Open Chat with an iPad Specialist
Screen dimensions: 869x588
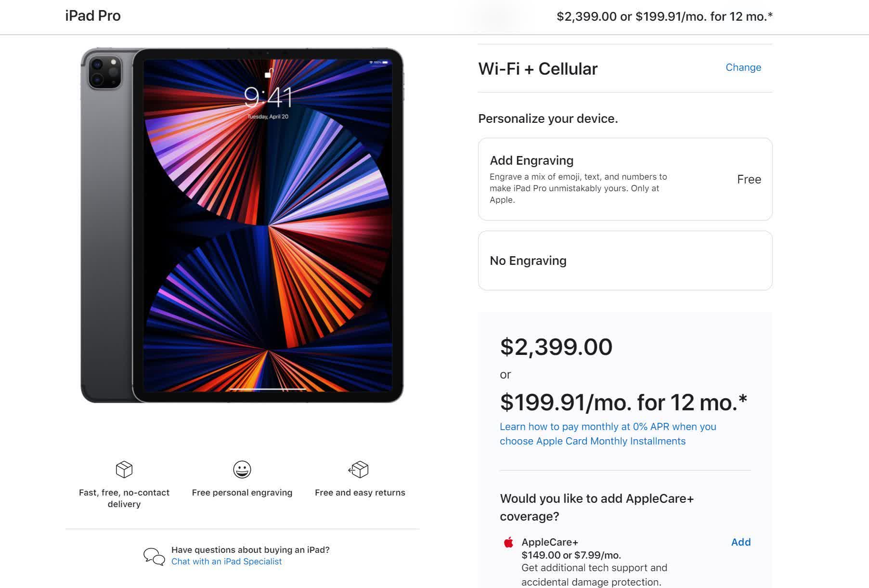226,562
